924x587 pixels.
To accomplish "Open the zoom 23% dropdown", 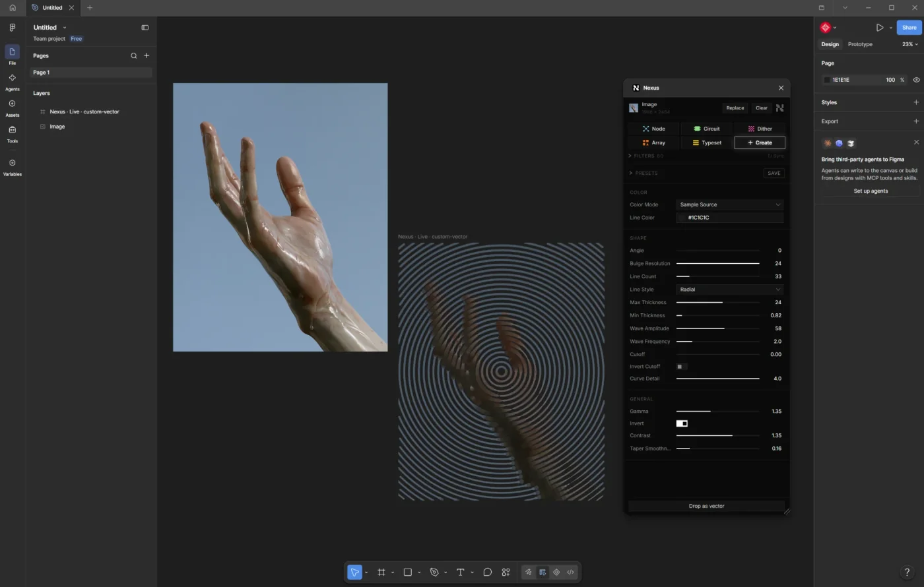I will [909, 44].
